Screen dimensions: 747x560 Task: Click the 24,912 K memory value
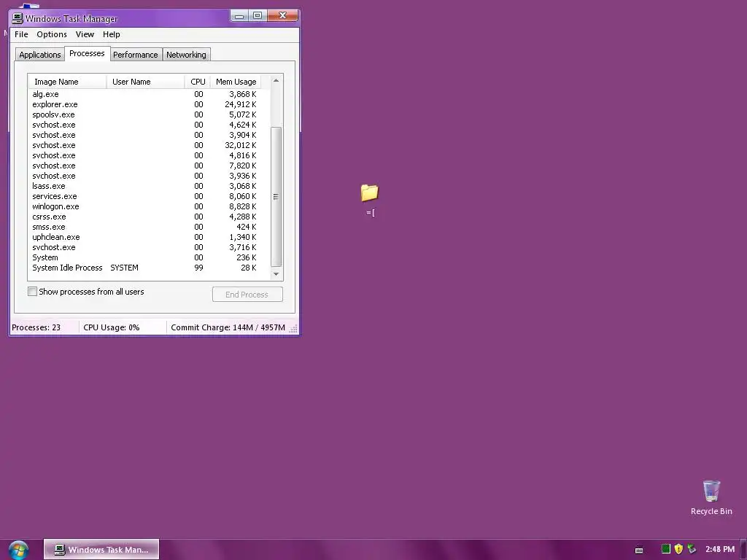[241, 104]
